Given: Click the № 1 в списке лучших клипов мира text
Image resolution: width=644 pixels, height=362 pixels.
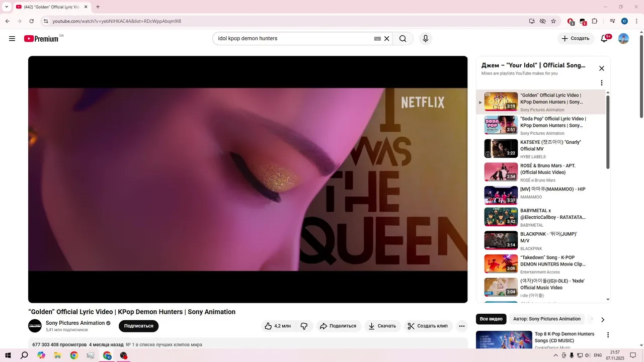Looking at the screenshot, I should pos(164,345).
